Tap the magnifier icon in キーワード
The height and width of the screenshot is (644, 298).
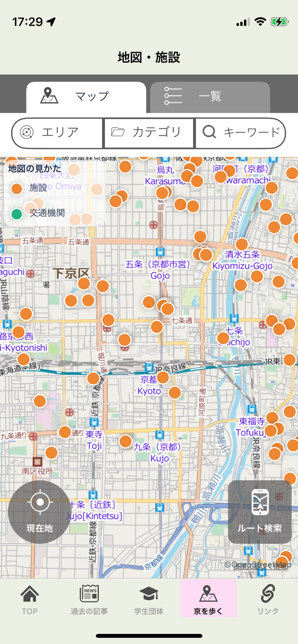coord(209,132)
